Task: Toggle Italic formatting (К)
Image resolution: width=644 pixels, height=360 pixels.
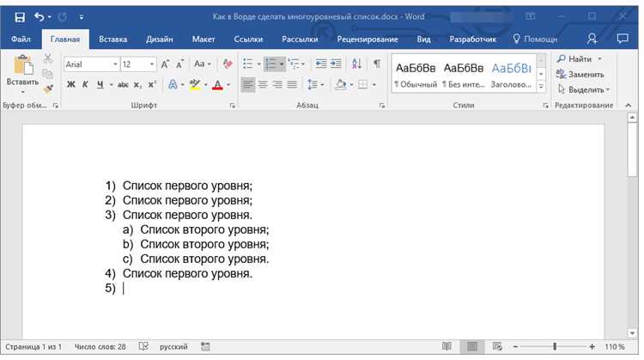Action: click(85, 85)
